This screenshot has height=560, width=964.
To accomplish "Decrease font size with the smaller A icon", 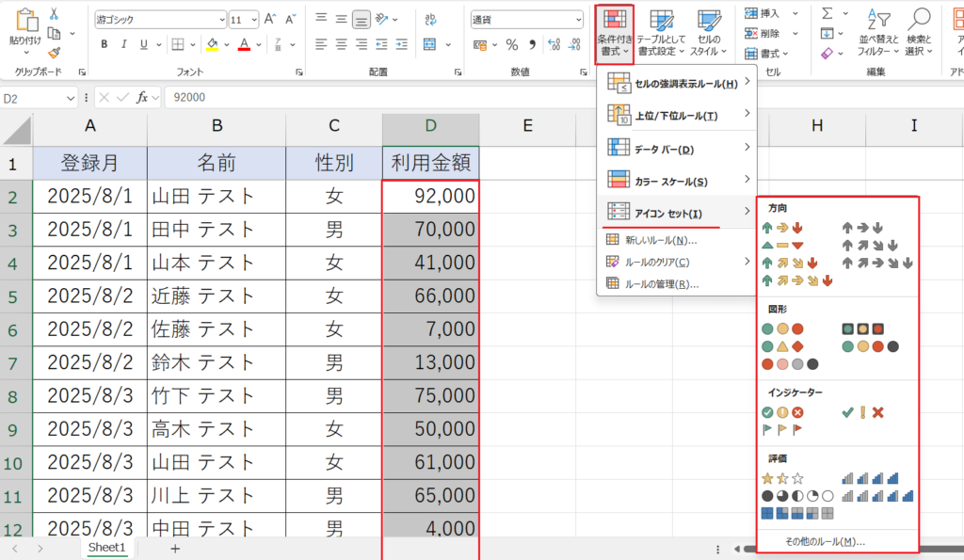I will [290, 20].
